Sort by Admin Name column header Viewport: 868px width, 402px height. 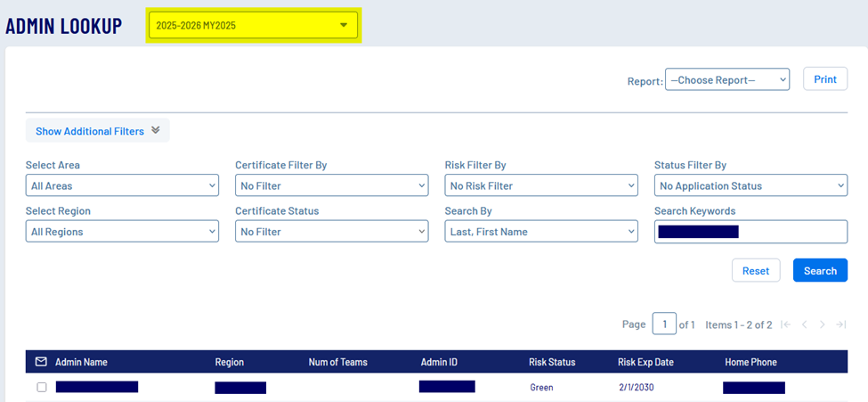point(81,362)
